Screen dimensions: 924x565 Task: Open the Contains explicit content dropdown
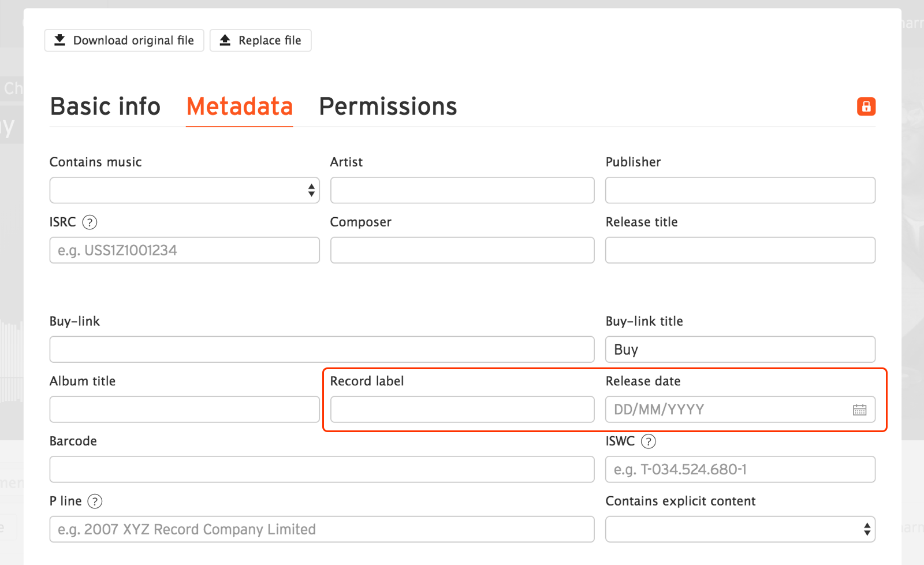point(740,529)
